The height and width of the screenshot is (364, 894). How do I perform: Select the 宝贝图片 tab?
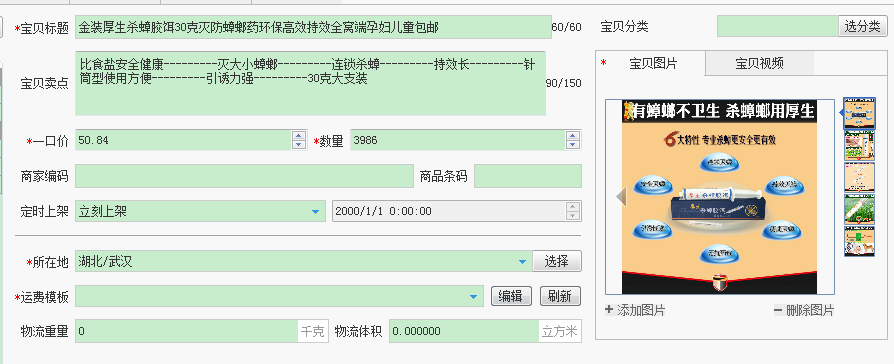(x=653, y=63)
